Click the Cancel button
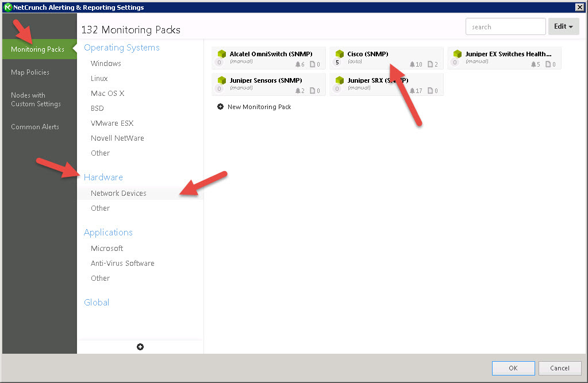Image resolution: width=588 pixels, height=383 pixels. [x=560, y=368]
